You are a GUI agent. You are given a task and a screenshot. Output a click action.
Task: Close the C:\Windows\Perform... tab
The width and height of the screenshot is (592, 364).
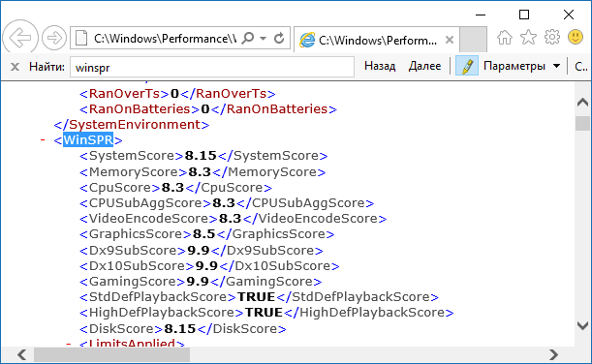[450, 40]
